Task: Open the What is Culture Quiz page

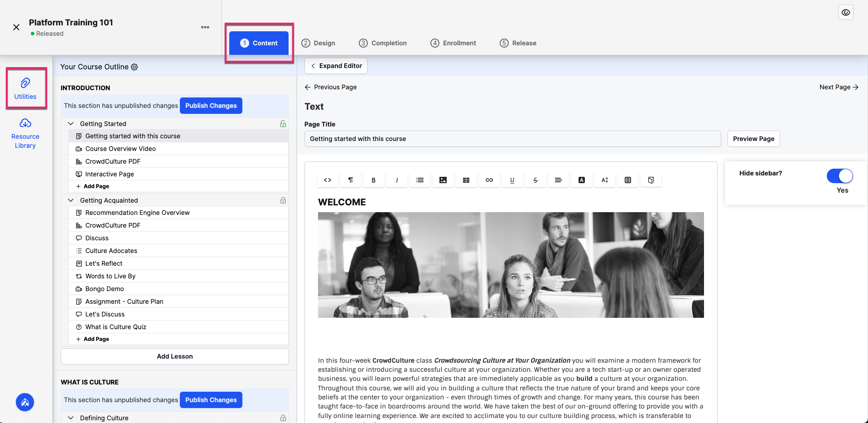Action: (178, 327)
